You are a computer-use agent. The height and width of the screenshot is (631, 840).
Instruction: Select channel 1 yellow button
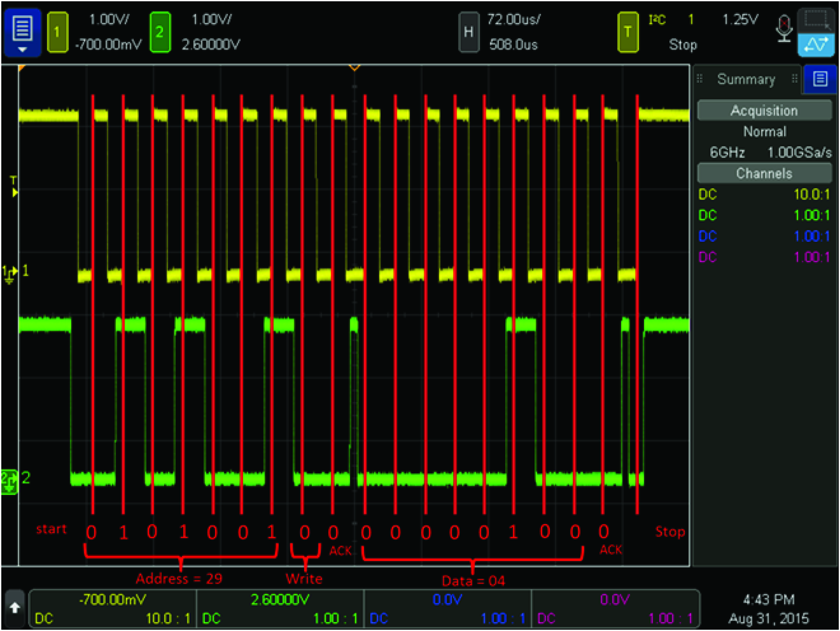[57, 32]
